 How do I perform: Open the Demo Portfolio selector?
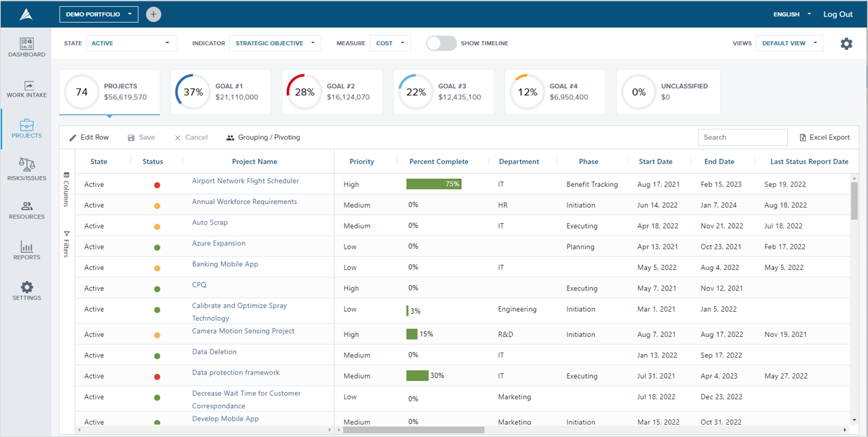tap(98, 14)
